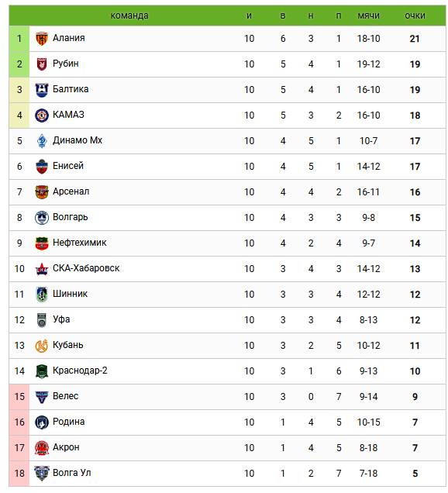The height and width of the screenshot is (493, 448).
Task: Open the Уфа team page
Action: click(x=61, y=319)
